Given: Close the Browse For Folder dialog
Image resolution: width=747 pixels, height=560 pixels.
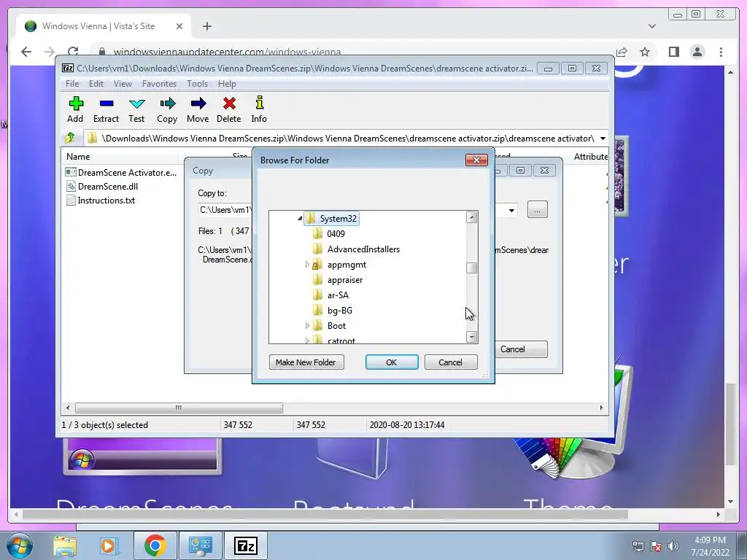Looking at the screenshot, I should [476, 160].
